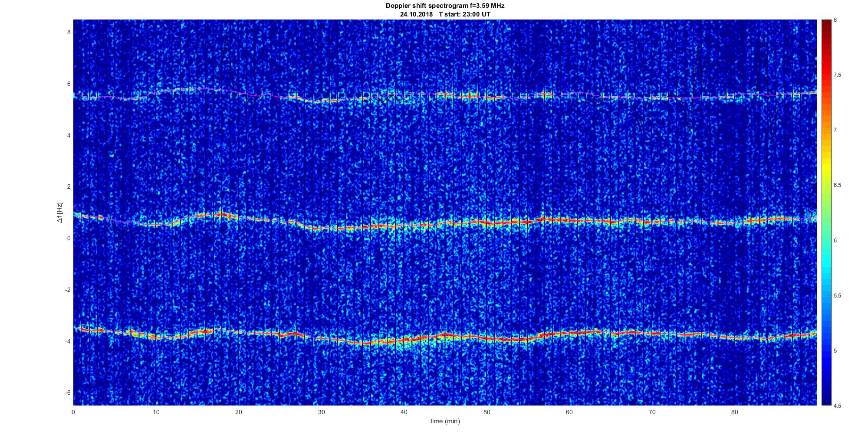Click the colorbar tick label "4.5"

tap(838, 406)
